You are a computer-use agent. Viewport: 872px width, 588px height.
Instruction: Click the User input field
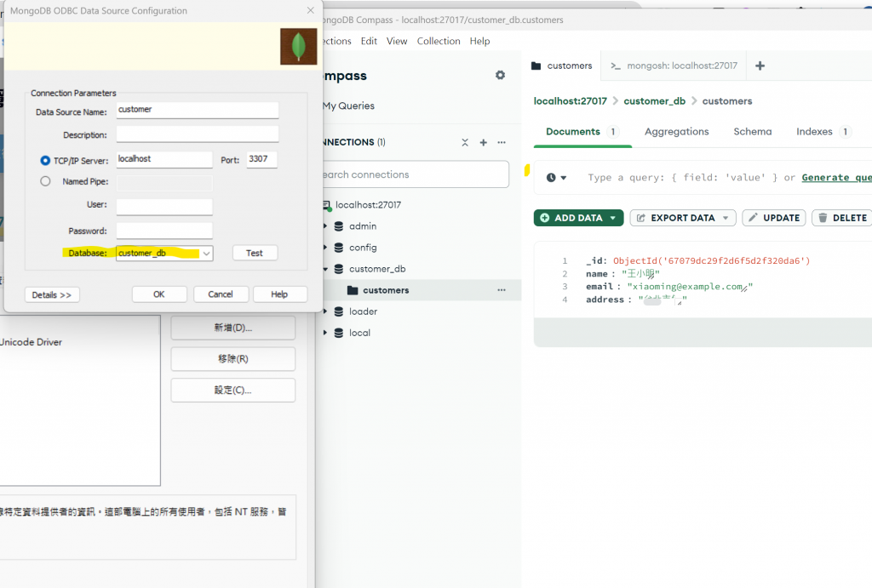(x=164, y=206)
